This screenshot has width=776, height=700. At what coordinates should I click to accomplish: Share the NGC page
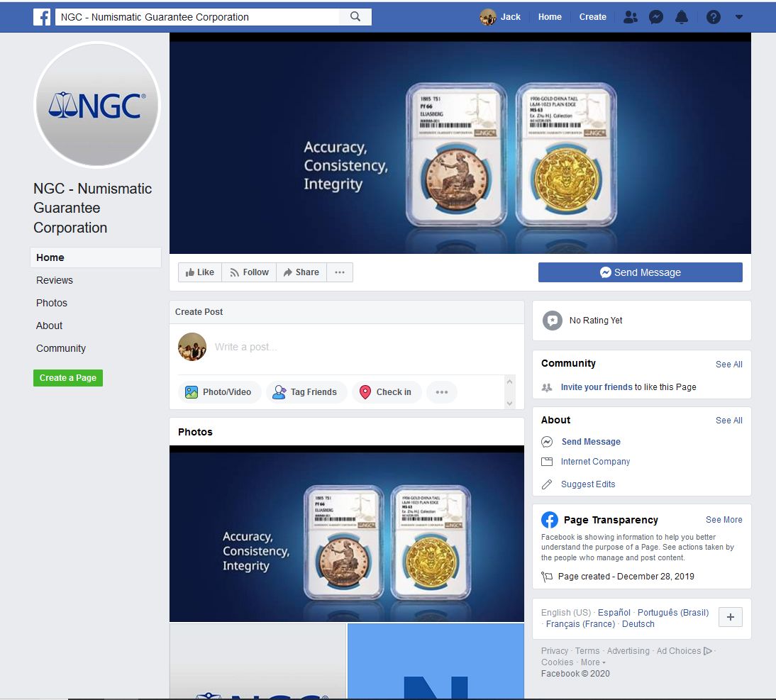[x=301, y=272]
